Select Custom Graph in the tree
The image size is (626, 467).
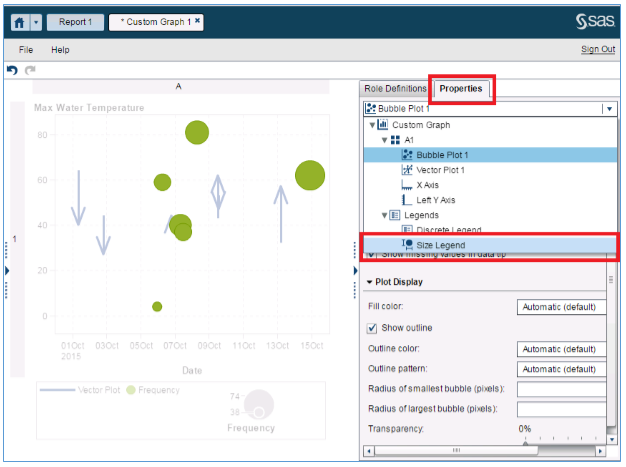coord(421,125)
